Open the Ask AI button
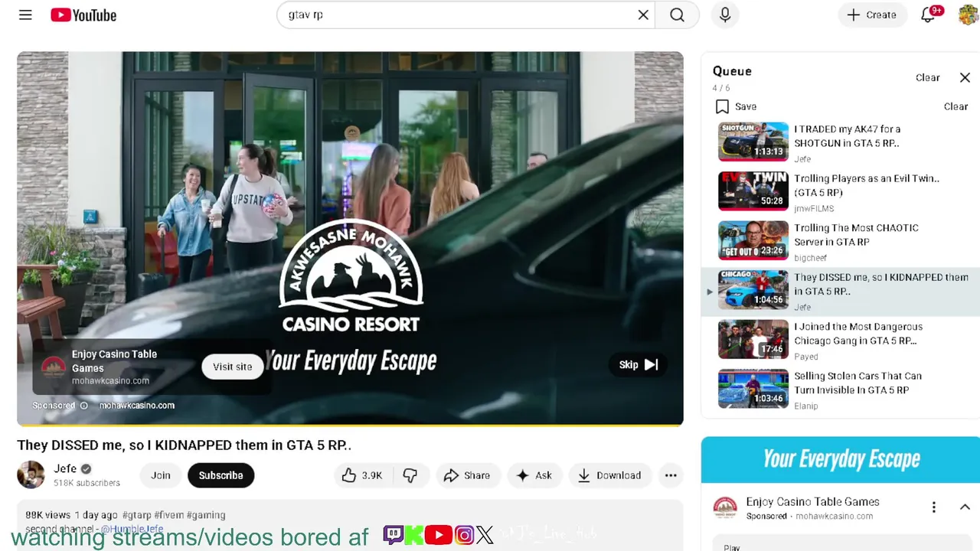This screenshot has height=551, width=980. 534,475
